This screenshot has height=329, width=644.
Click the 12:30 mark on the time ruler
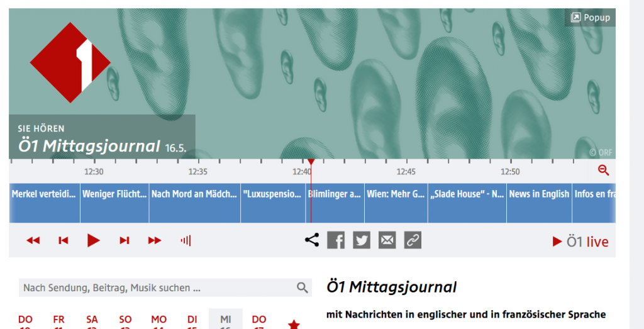click(94, 172)
